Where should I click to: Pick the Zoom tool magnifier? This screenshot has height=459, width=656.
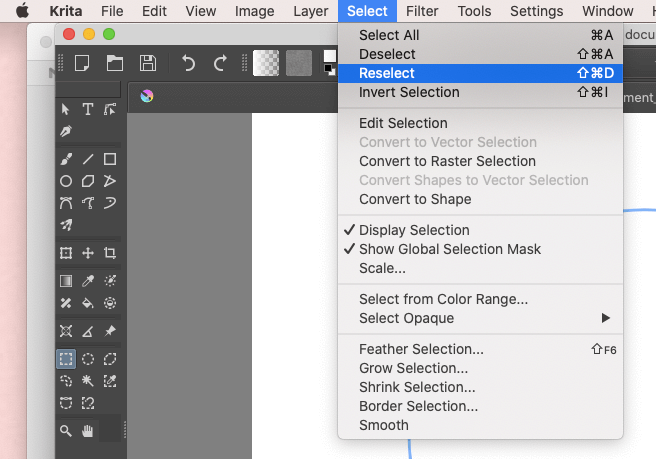click(x=66, y=431)
